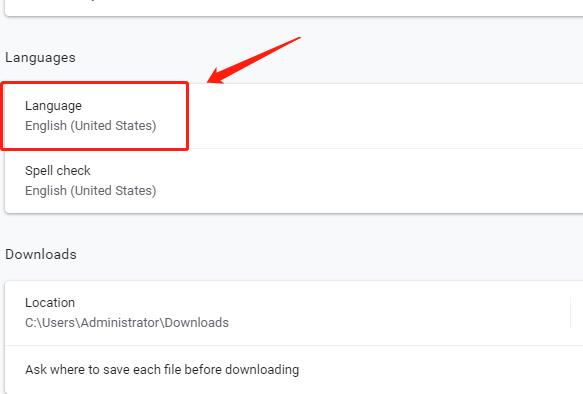Expand the Spell check settings row
Viewport: 583px width, 394px height.
[x=294, y=181]
